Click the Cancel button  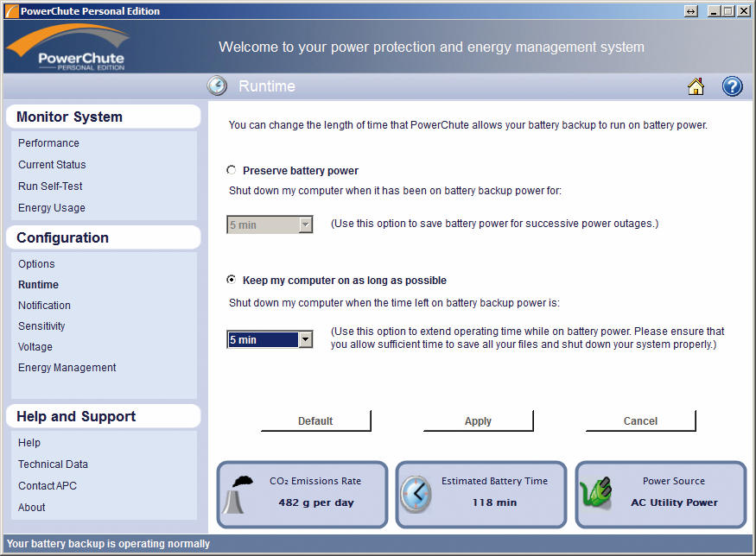tap(641, 420)
